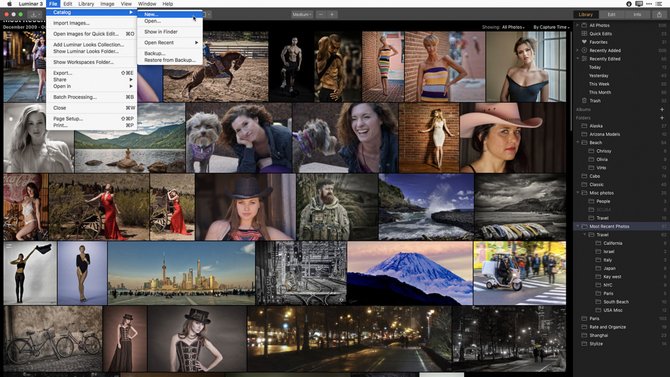Collapse the Beach folder
This screenshot has height=377, width=670.
click(578, 142)
